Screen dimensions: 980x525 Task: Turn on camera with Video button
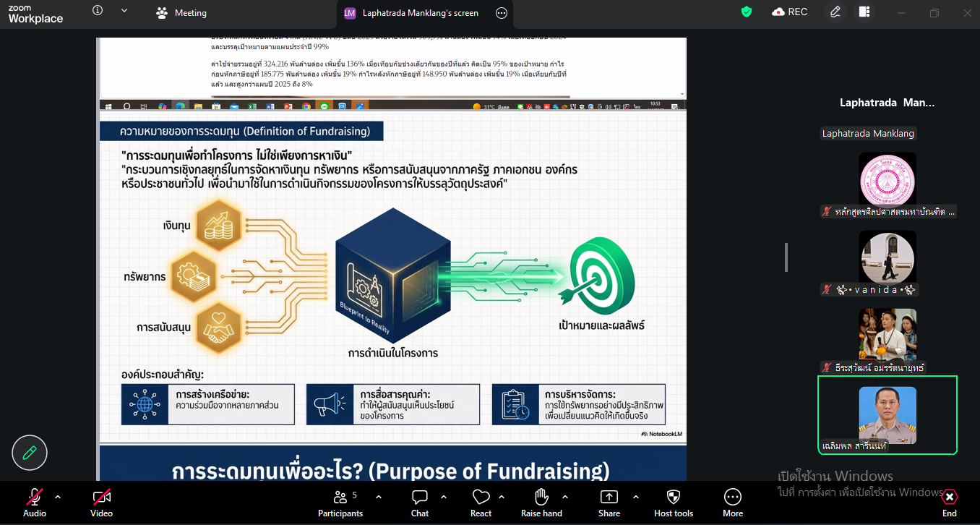coord(101,503)
